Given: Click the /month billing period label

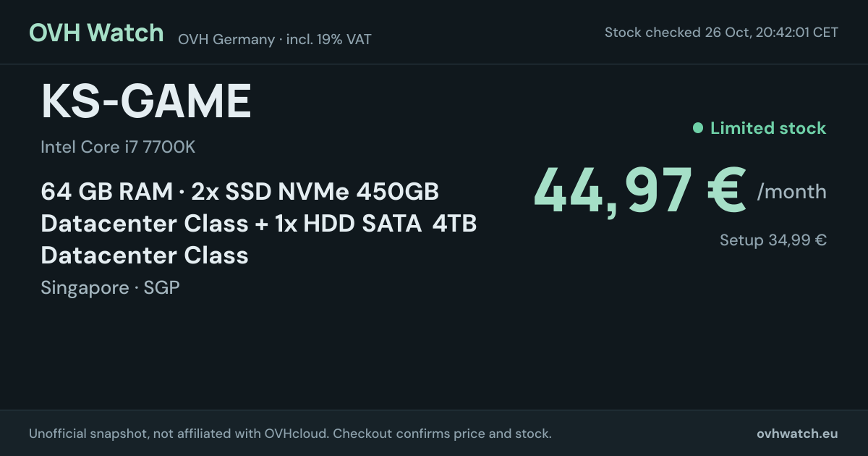Looking at the screenshot, I should click(791, 192).
